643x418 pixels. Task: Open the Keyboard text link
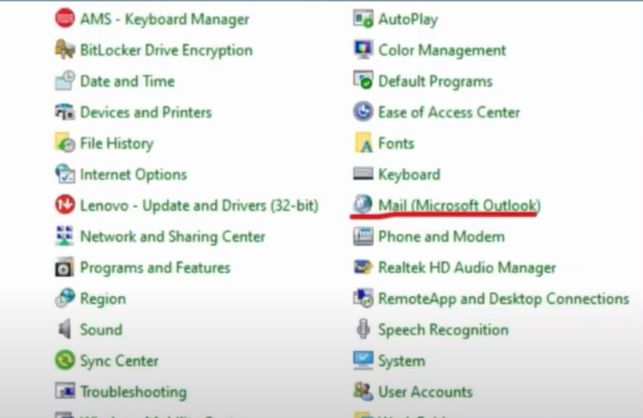409,175
